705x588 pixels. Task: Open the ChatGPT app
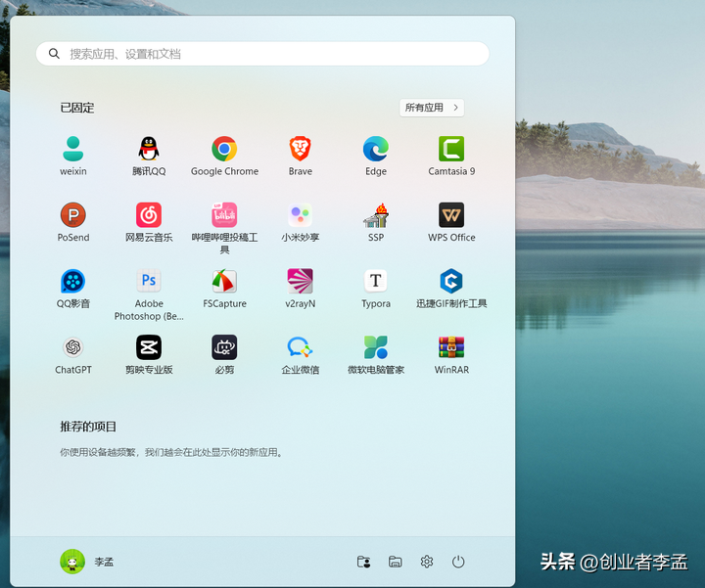[72, 355]
